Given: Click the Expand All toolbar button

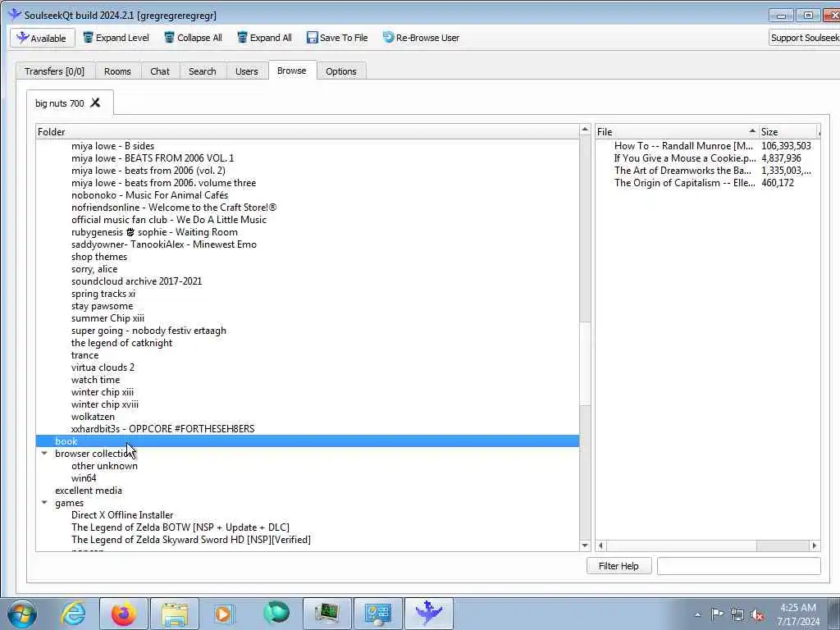Looking at the screenshot, I should tap(265, 38).
